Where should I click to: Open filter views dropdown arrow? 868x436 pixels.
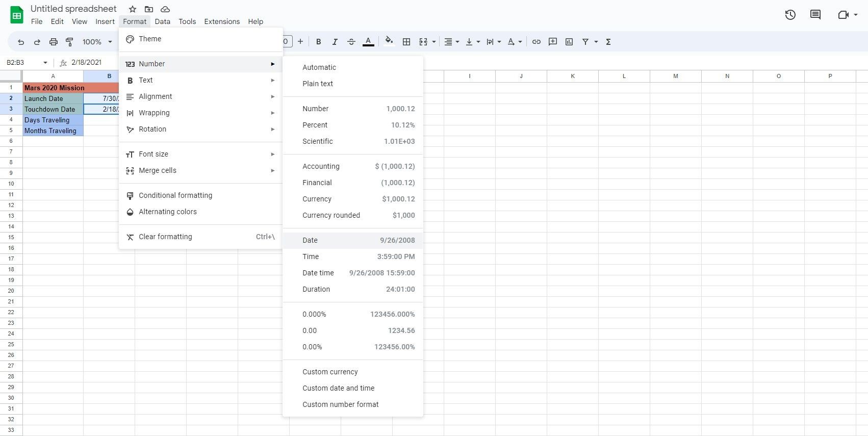point(596,42)
